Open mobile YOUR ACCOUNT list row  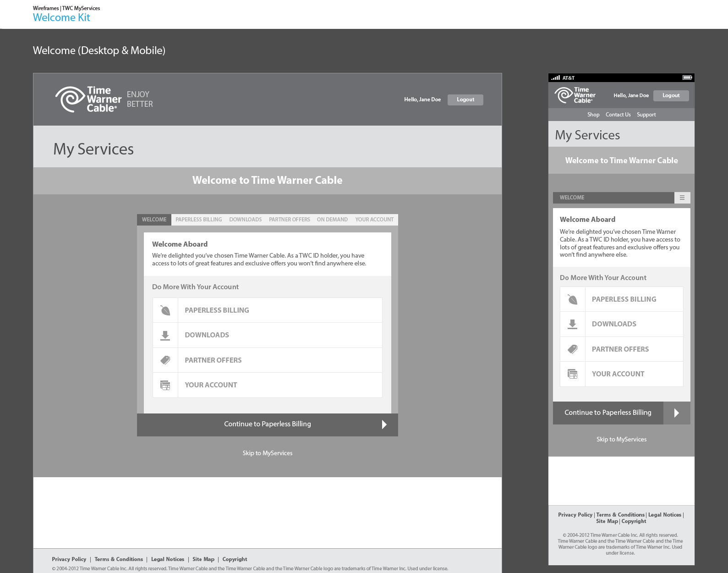[x=622, y=374]
